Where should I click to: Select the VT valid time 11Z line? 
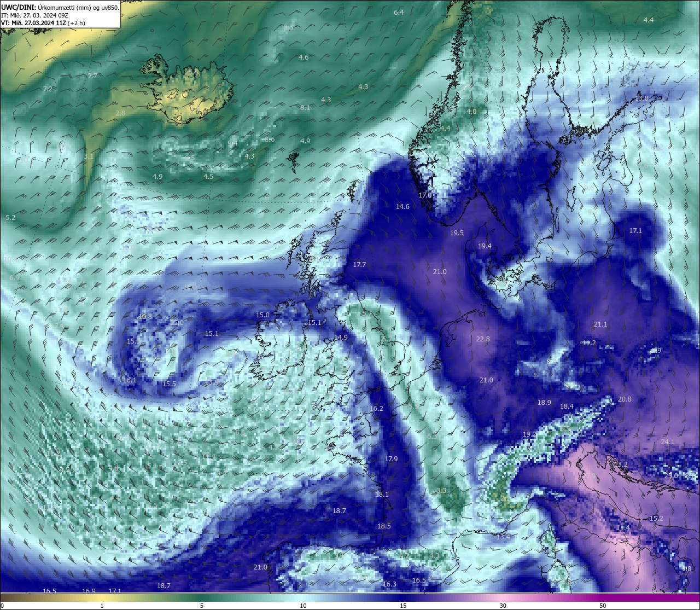tap(43, 23)
